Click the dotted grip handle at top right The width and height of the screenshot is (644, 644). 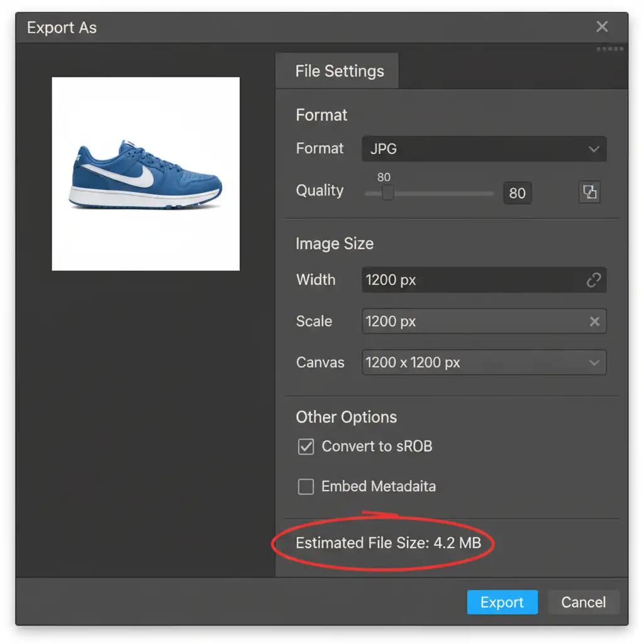tap(610, 49)
